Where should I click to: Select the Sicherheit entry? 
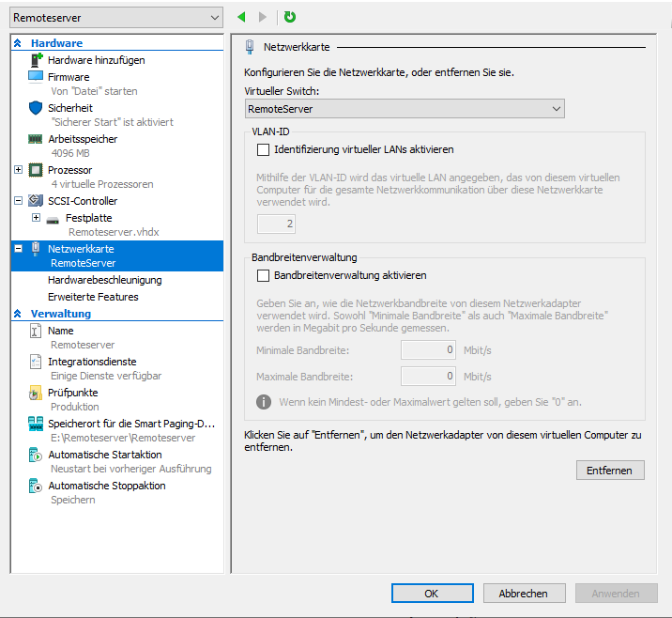click(70, 108)
